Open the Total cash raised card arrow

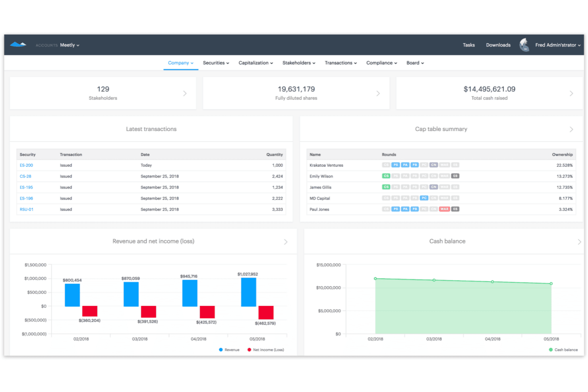click(x=571, y=93)
